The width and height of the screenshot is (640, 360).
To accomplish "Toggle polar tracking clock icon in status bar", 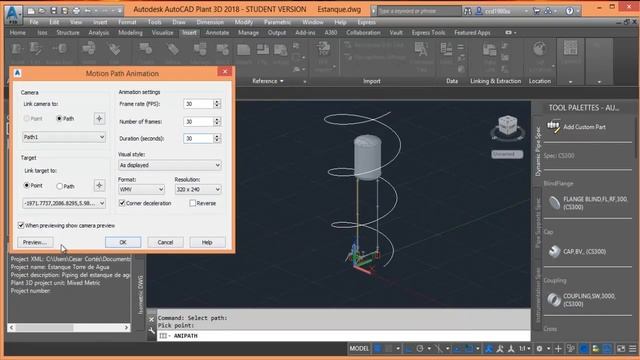I will tap(420, 349).
